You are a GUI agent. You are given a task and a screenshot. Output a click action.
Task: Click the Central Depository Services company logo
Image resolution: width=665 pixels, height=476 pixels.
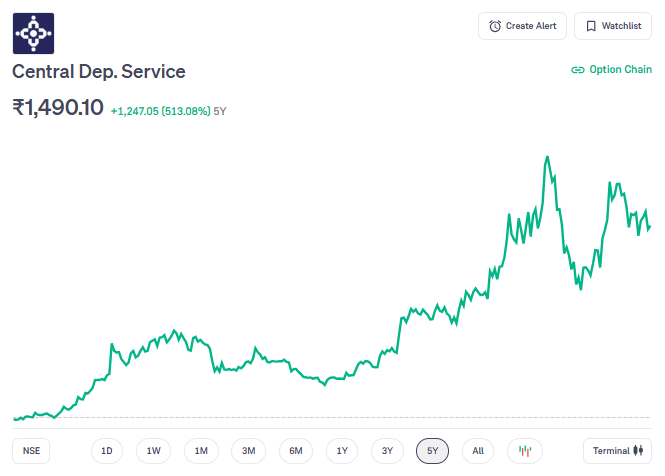pyautogui.click(x=34, y=34)
